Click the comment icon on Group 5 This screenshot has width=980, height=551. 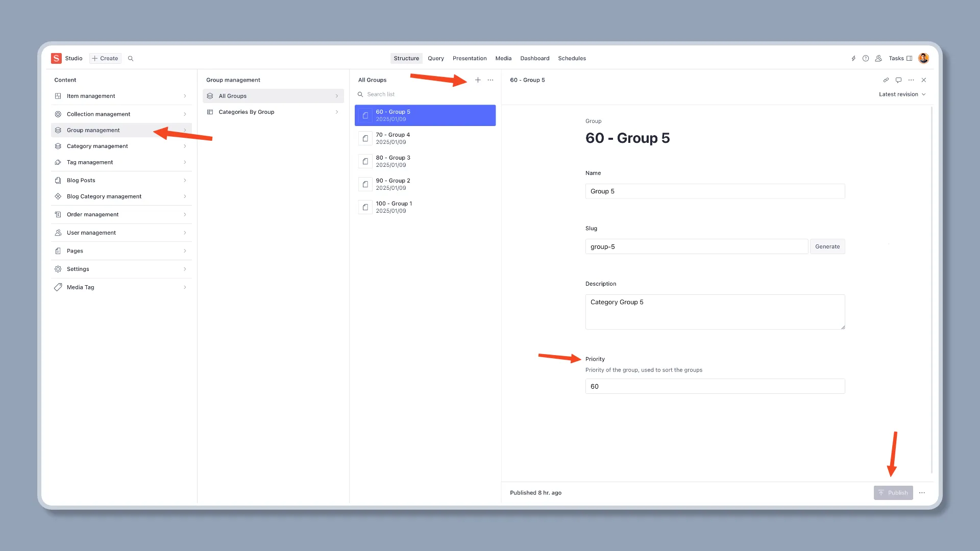(x=899, y=80)
